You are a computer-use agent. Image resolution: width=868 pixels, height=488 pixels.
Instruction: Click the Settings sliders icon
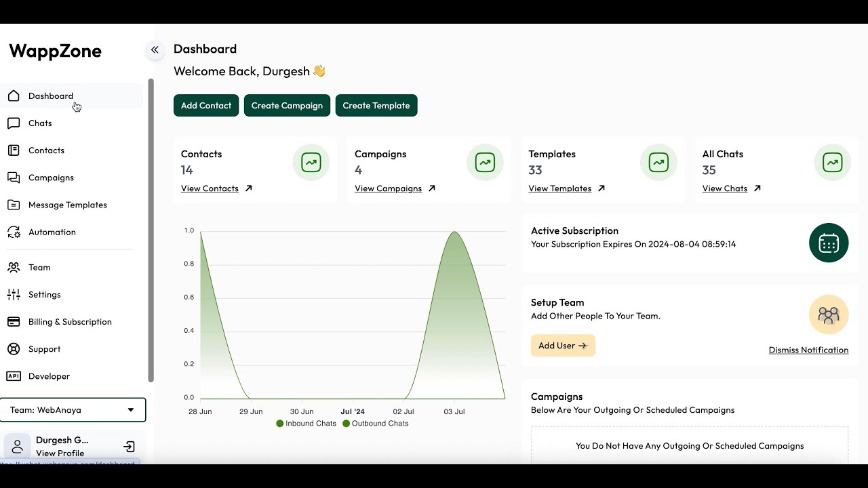click(x=14, y=294)
